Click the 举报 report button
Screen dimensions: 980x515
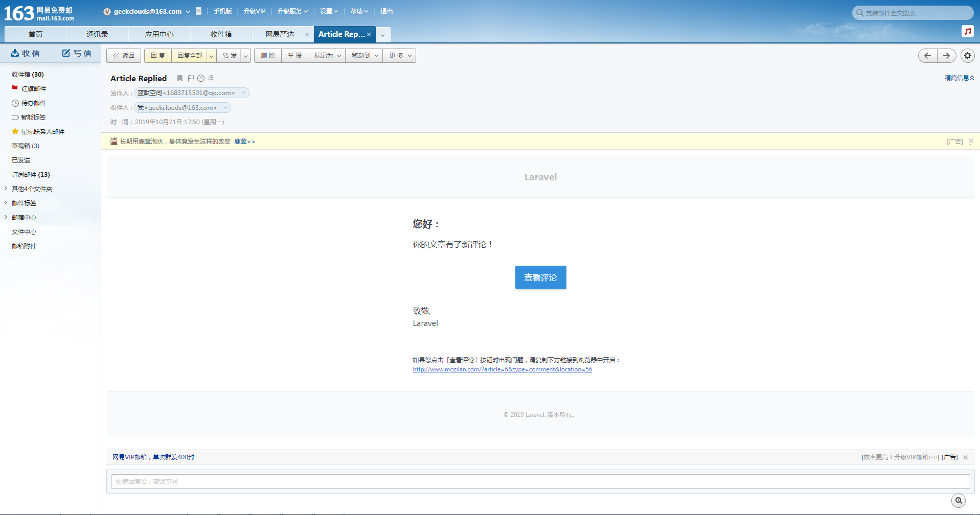coord(294,56)
